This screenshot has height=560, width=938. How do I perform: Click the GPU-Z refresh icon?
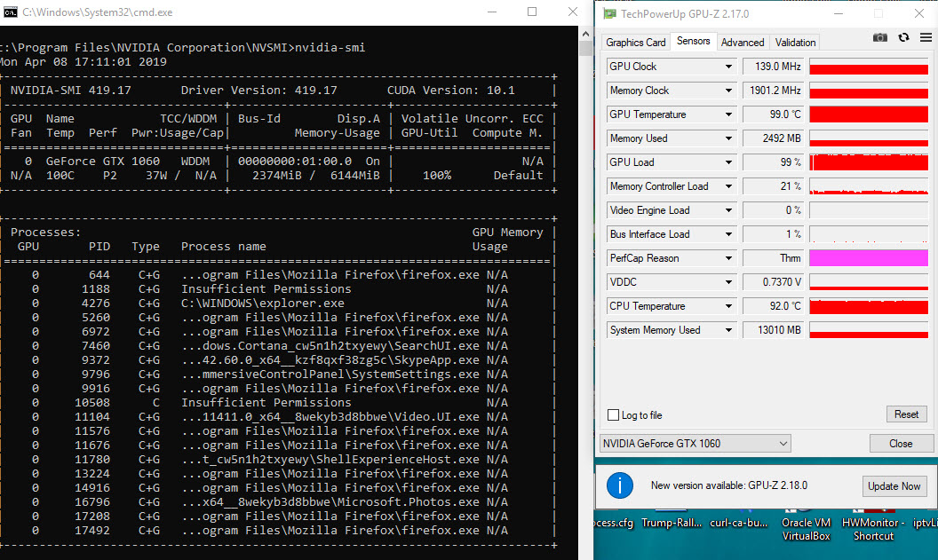click(x=903, y=37)
